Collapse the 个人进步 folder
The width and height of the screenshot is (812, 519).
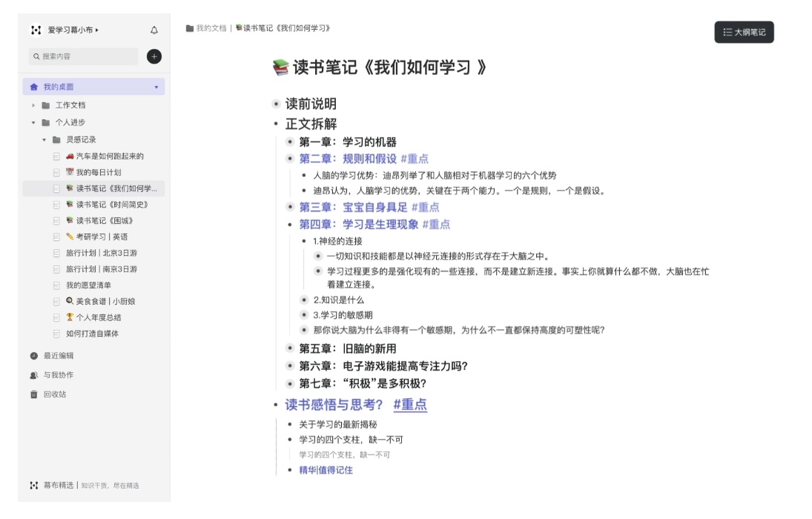(33, 123)
